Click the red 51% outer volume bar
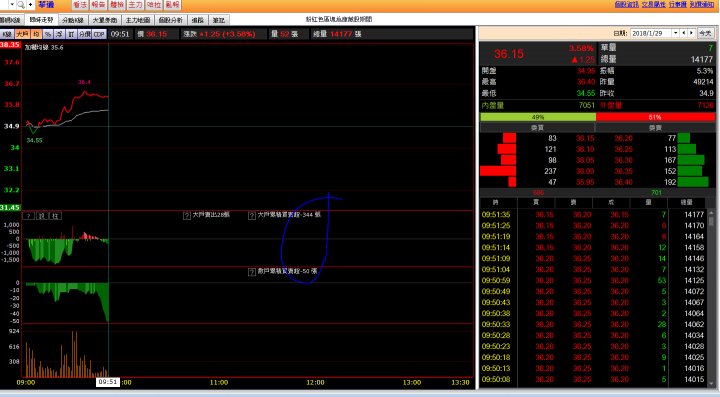720x397 pixels. (655, 117)
